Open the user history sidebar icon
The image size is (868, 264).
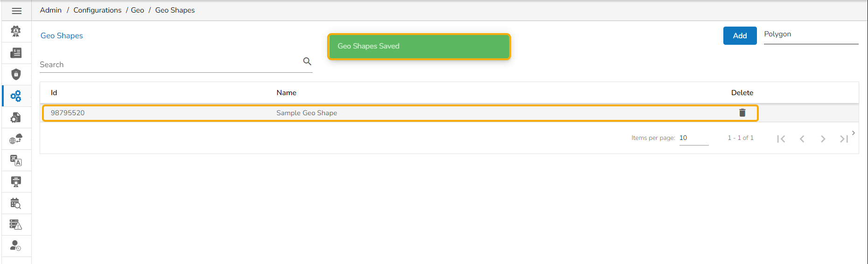tap(16, 245)
